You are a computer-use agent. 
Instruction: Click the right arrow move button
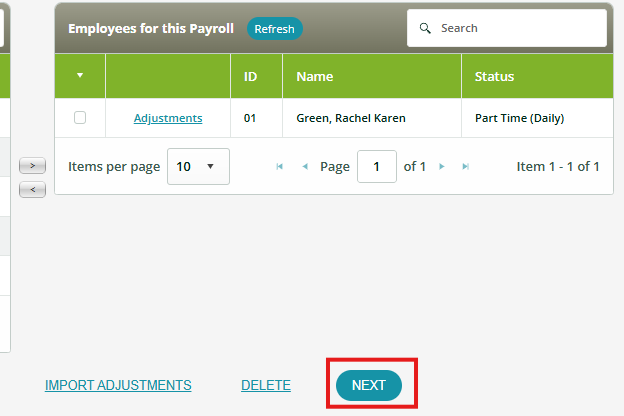point(32,165)
